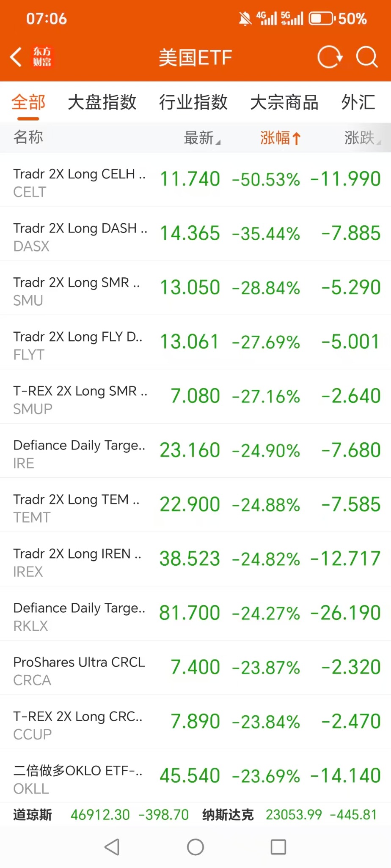The height and width of the screenshot is (868, 391).
Task: Open recent apps square button
Action: click(278, 847)
